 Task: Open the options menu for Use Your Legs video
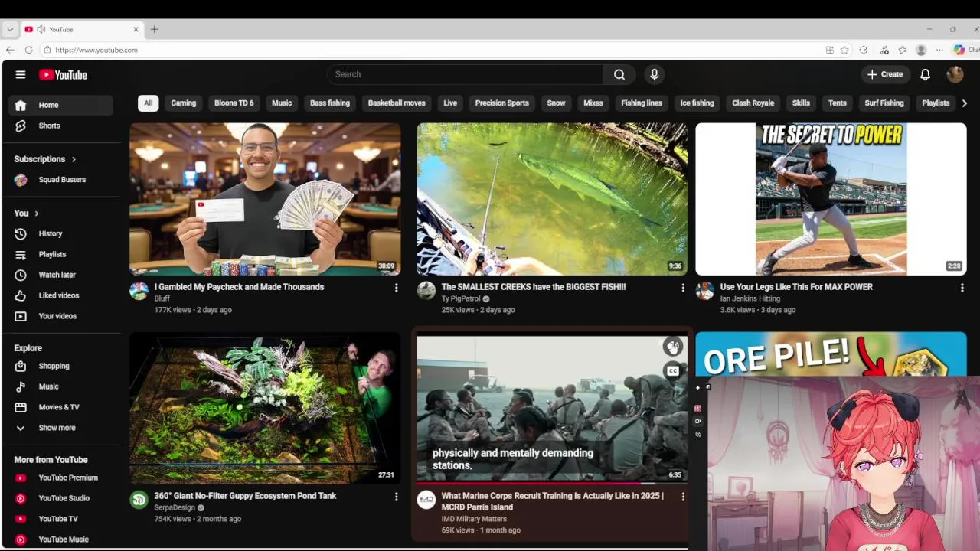click(x=962, y=288)
